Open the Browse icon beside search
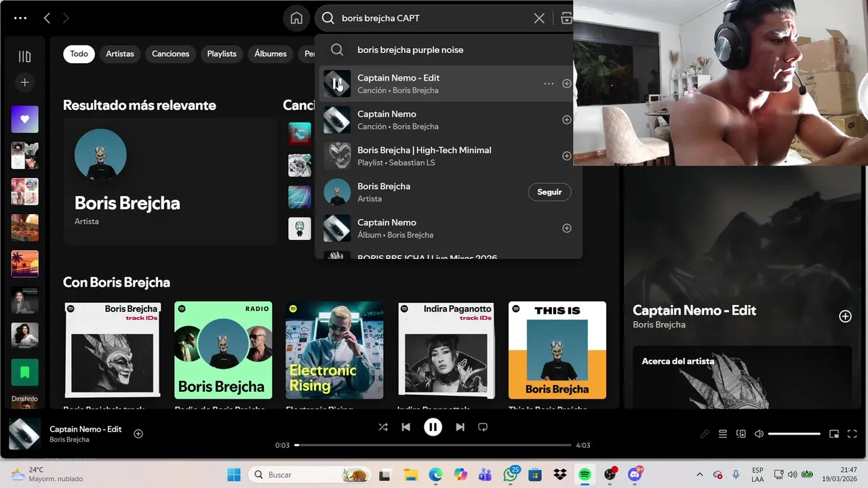The width and height of the screenshot is (868, 488). 566,18
